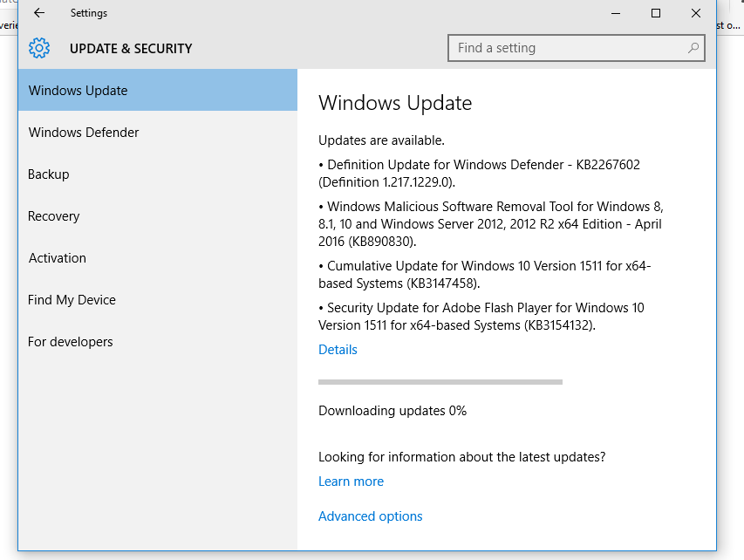Viewport: 744px width, 560px height.
Task: Select Windows Update in sidebar
Action: (x=158, y=90)
